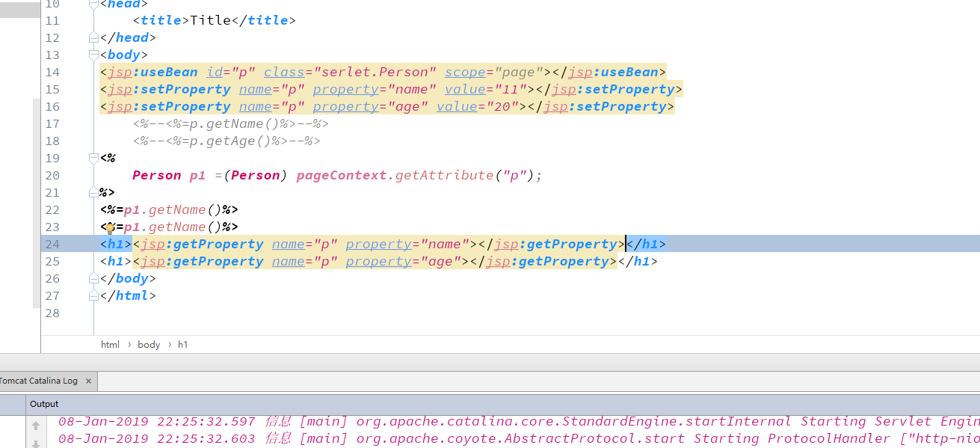Click the timestamp 22:25:32.603 in the log
This screenshot has width=980, height=448.
click(x=206, y=438)
